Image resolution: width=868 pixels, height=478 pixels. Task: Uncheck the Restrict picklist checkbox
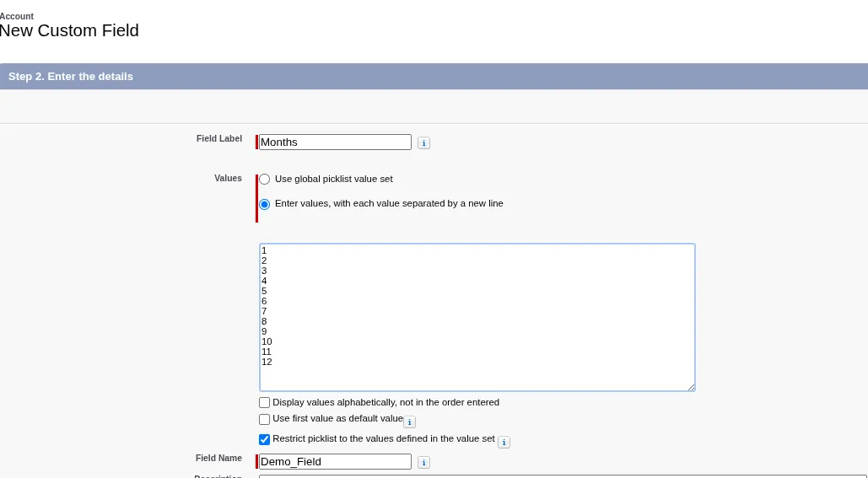point(265,439)
